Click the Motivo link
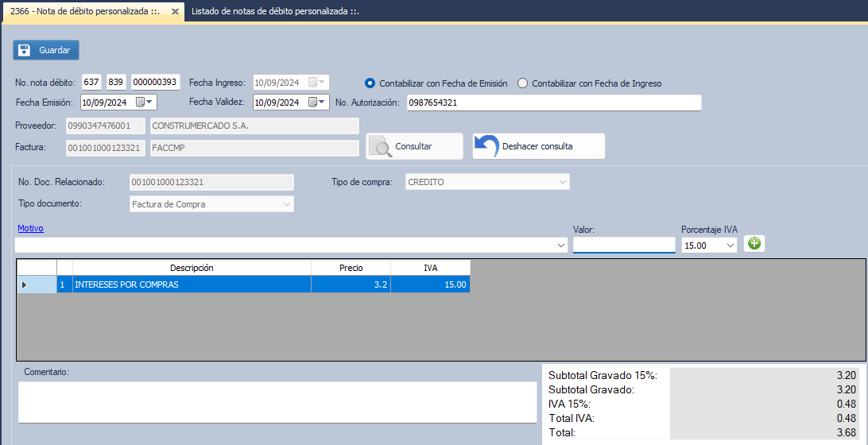The image size is (868, 445). tap(30, 228)
